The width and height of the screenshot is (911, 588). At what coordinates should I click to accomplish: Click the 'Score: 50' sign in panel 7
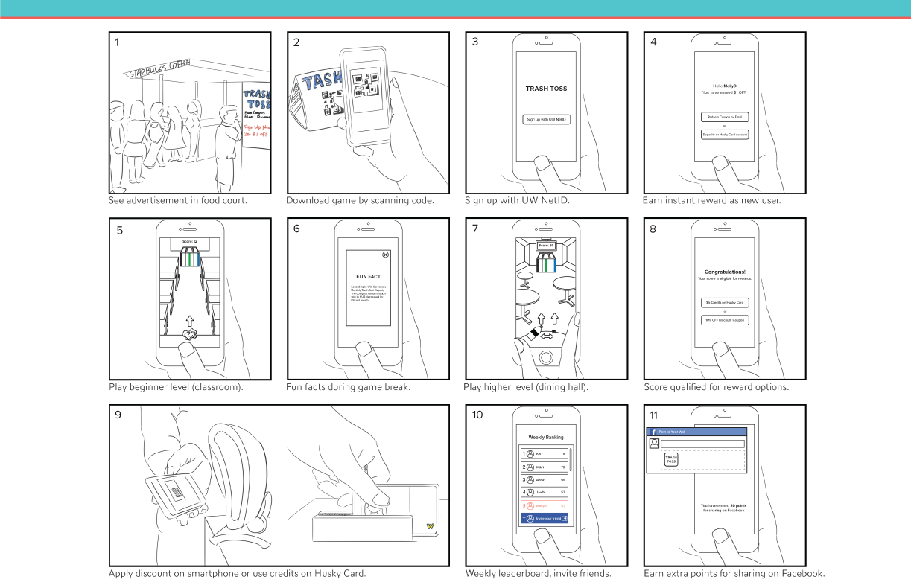pos(547,245)
